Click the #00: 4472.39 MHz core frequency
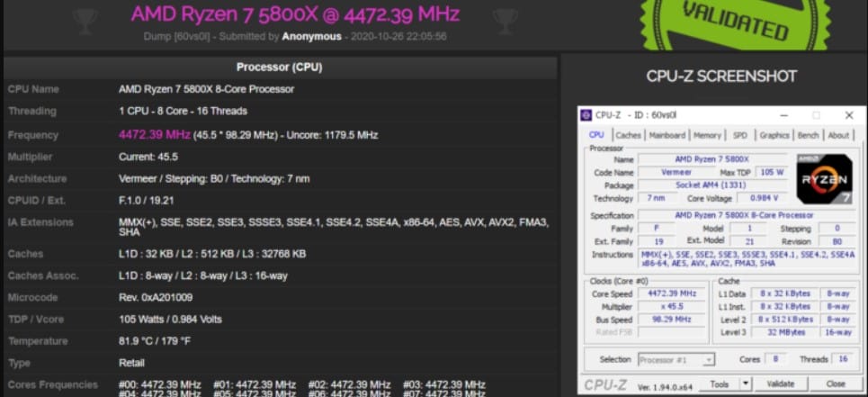 [x=160, y=384]
